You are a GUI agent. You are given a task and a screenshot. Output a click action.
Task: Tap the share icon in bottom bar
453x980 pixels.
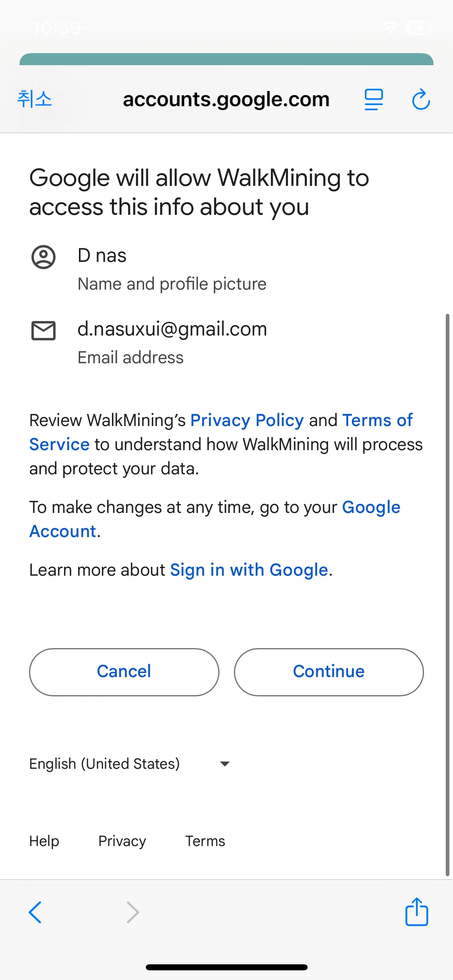[x=416, y=912]
